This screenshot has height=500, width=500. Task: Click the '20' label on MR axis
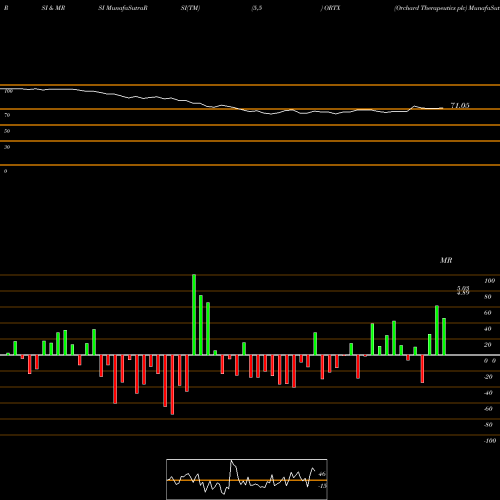coord(488,345)
